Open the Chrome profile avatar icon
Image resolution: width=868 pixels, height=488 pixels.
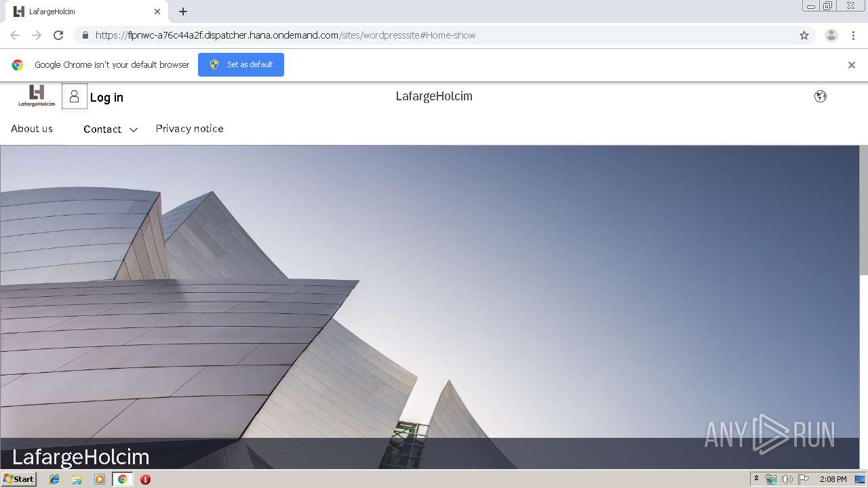[831, 35]
